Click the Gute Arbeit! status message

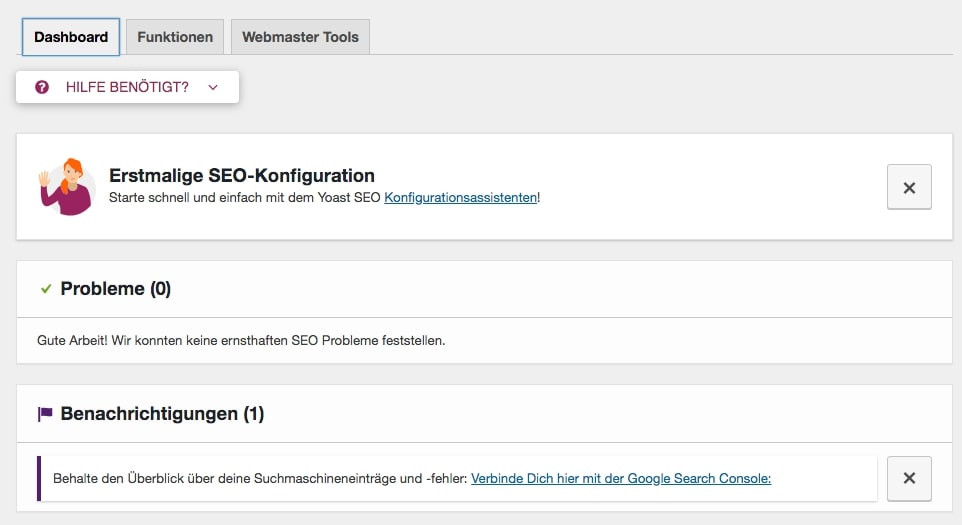[241, 340]
